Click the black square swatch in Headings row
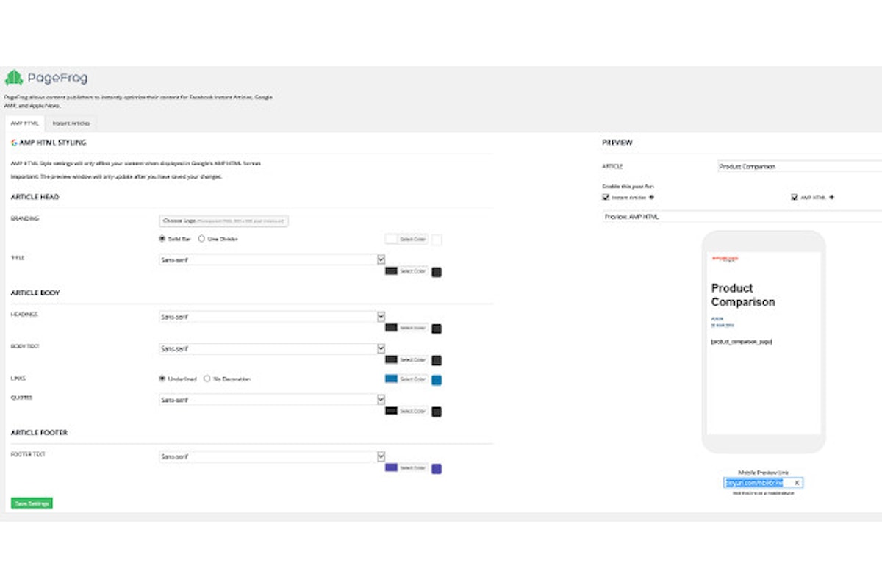 437,329
